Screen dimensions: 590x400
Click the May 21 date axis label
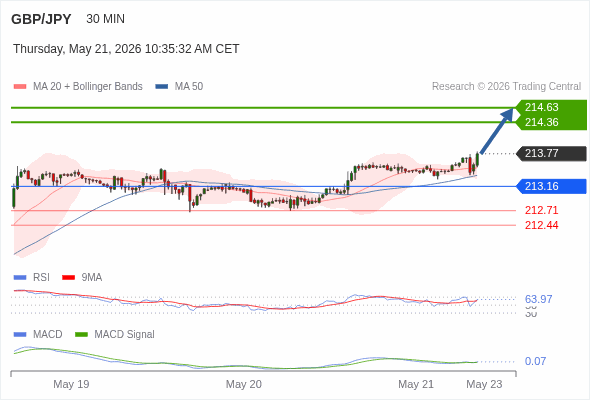pyautogui.click(x=416, y=384)
